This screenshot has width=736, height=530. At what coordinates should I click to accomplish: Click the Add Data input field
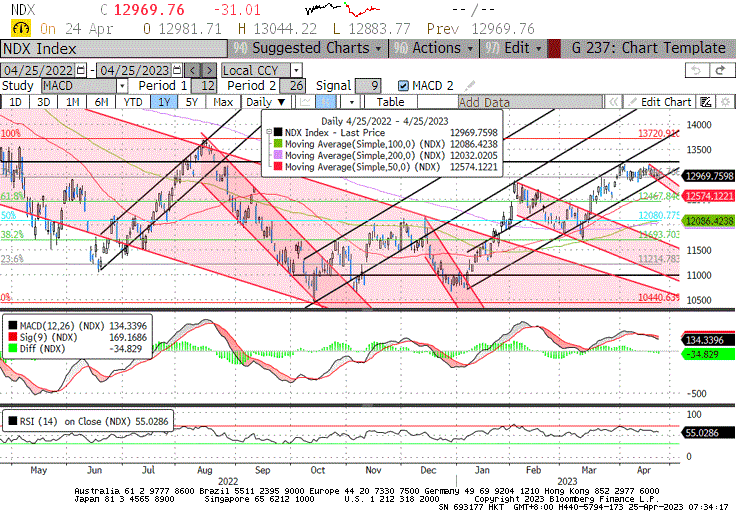[x=530, y=102]
